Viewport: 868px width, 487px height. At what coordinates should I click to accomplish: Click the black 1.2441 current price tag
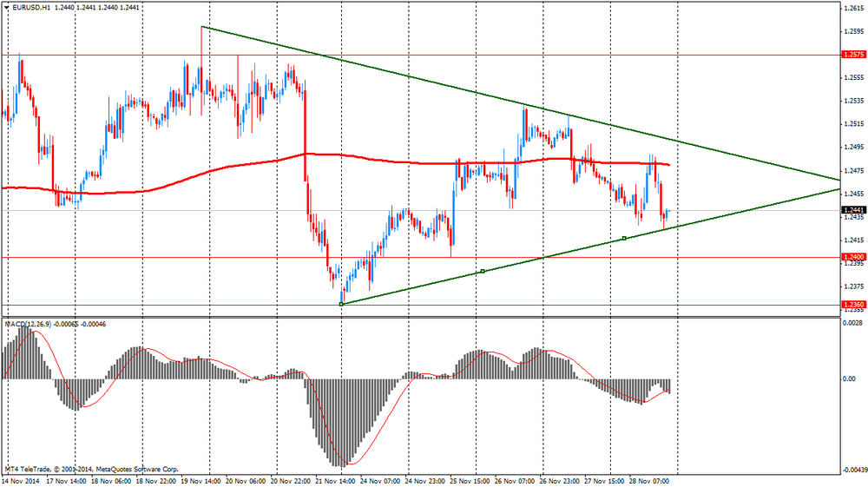(852, 210)
